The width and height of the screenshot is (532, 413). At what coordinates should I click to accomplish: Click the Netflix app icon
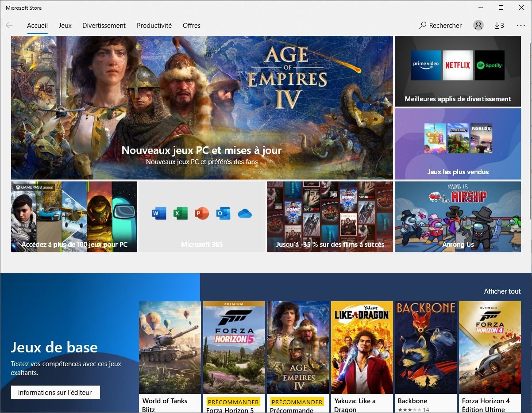[458, 65]
